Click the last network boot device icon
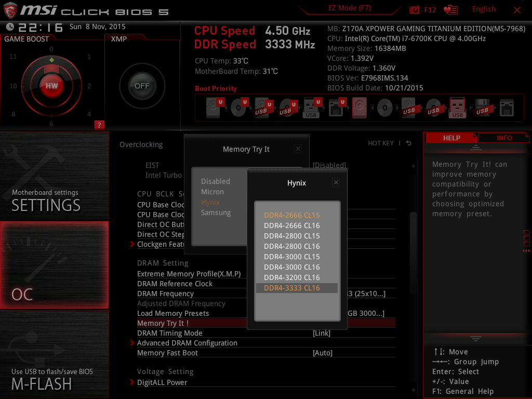 coord(507,108)
